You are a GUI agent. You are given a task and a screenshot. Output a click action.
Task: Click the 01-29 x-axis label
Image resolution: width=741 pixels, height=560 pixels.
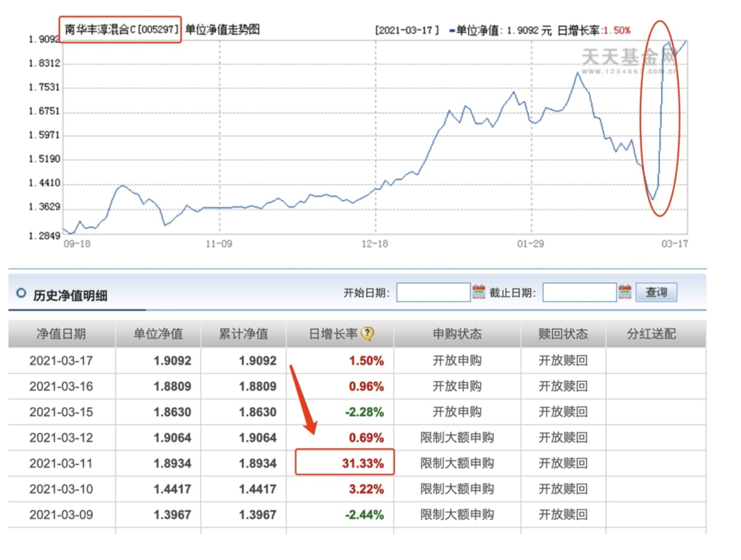coord(531,244)
